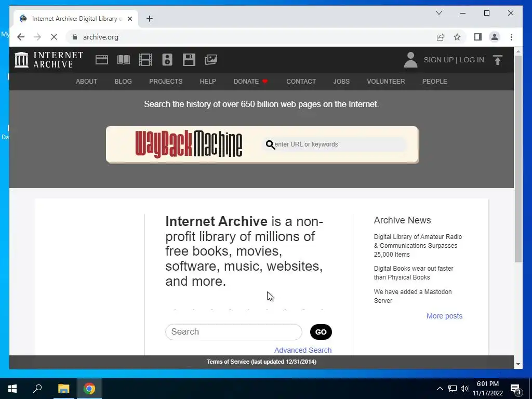
Task: Click the LOG IN link
Action: pyautogui.click(x=472, y=60)
